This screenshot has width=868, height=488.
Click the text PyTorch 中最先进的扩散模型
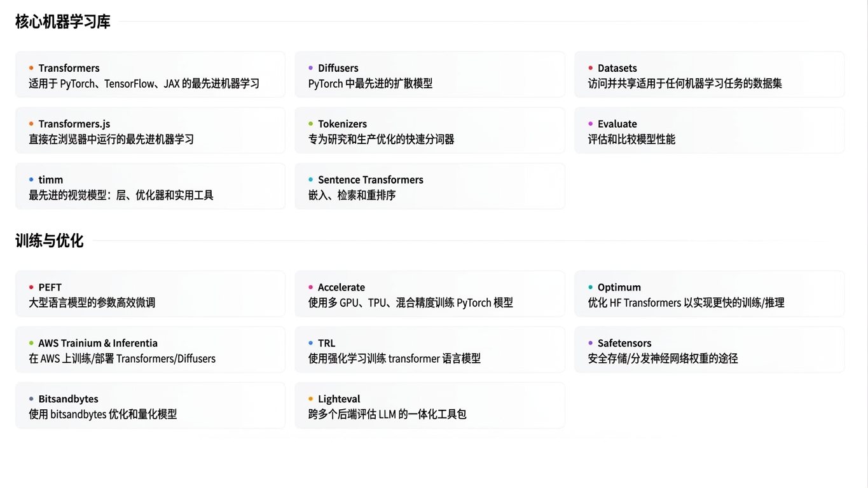[370, 83]
